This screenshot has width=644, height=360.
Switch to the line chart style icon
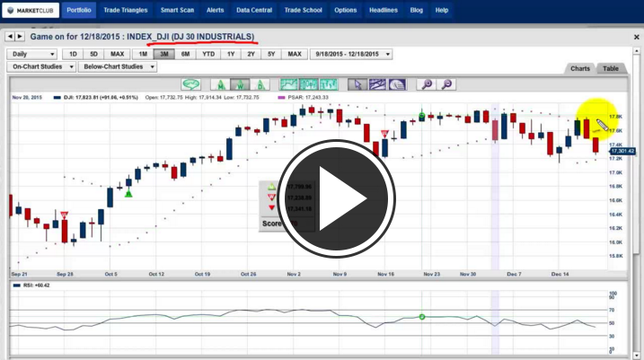tap(288, 84)
